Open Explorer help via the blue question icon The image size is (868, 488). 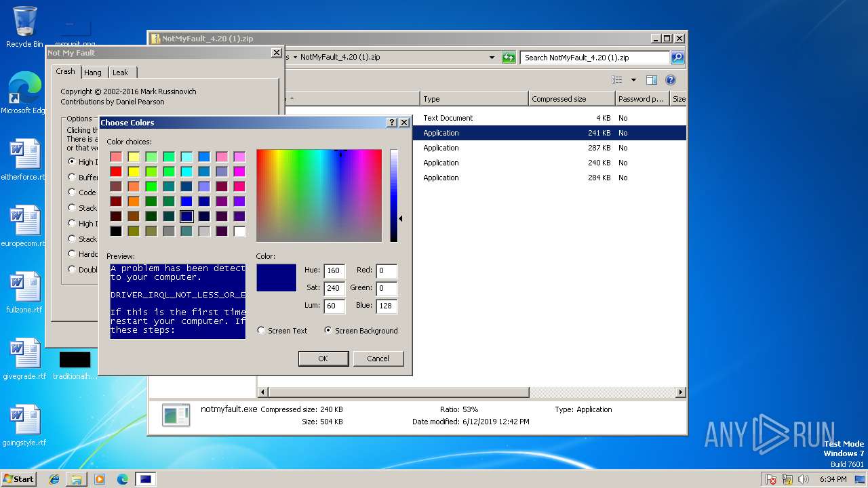[x=671, y=80]
